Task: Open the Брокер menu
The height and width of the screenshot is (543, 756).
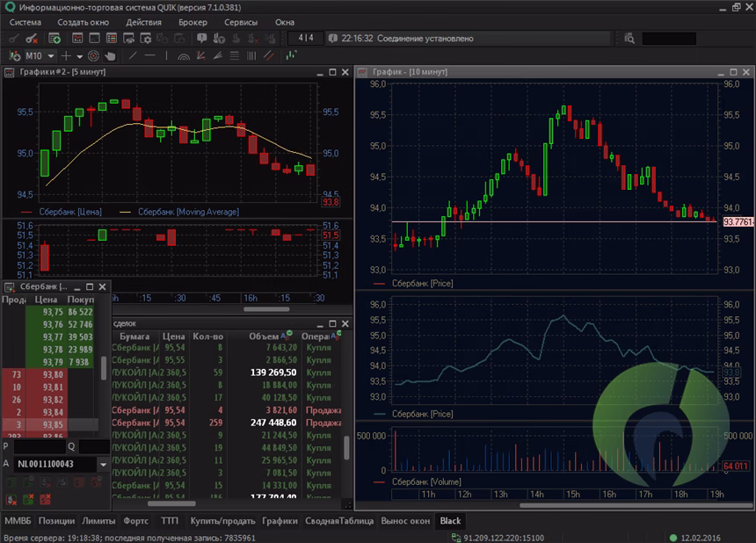Action: 193,22
